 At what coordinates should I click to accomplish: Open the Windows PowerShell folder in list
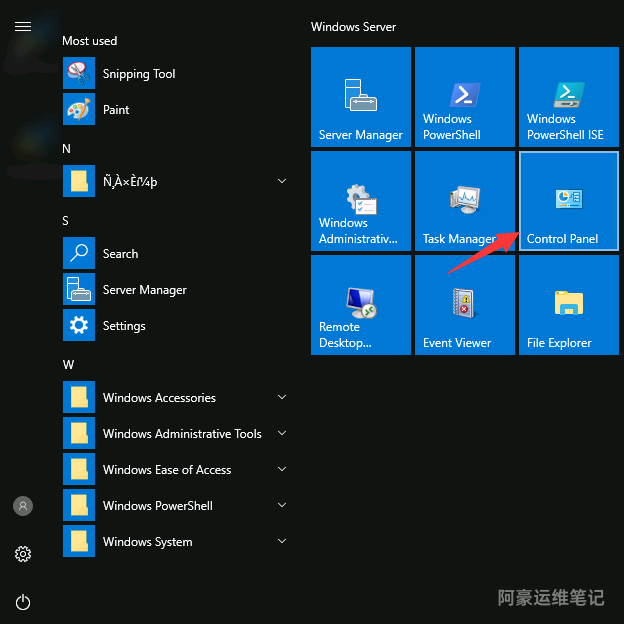pos(175,505)
